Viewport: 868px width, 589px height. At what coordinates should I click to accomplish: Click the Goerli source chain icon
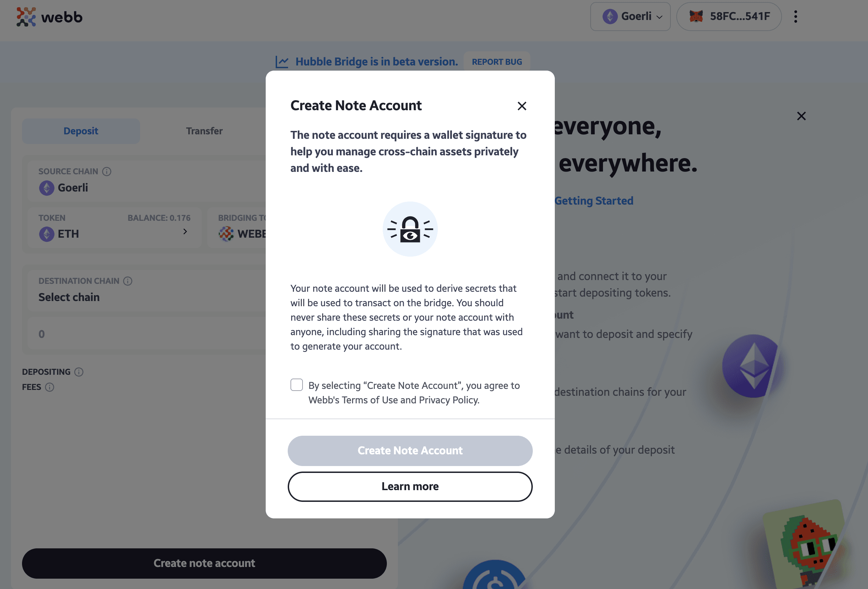(x=46, y=187)
